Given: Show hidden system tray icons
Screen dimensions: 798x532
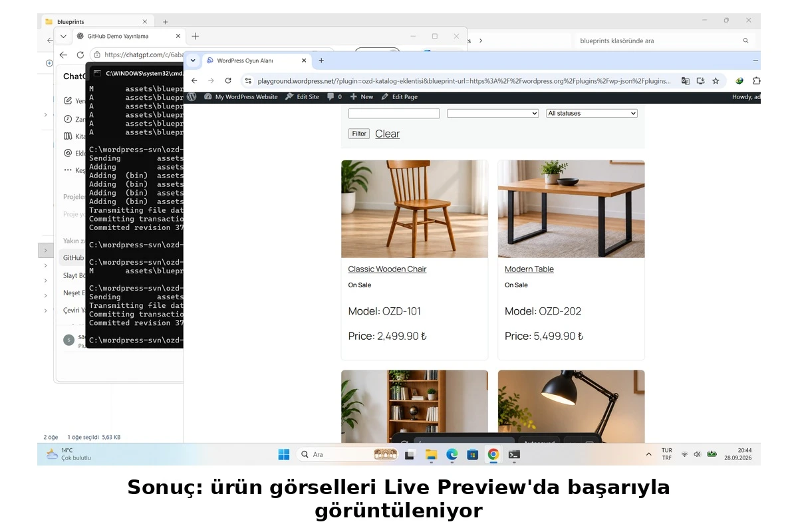Looking at the screenshot, I should [x=648, y=454].
